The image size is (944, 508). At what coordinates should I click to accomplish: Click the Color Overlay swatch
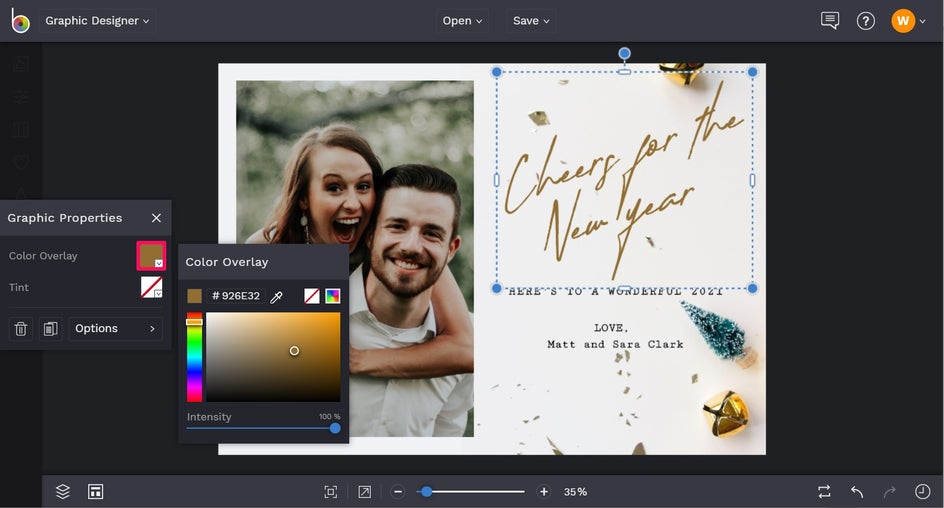pyautogui.click(x=151, y=255)
